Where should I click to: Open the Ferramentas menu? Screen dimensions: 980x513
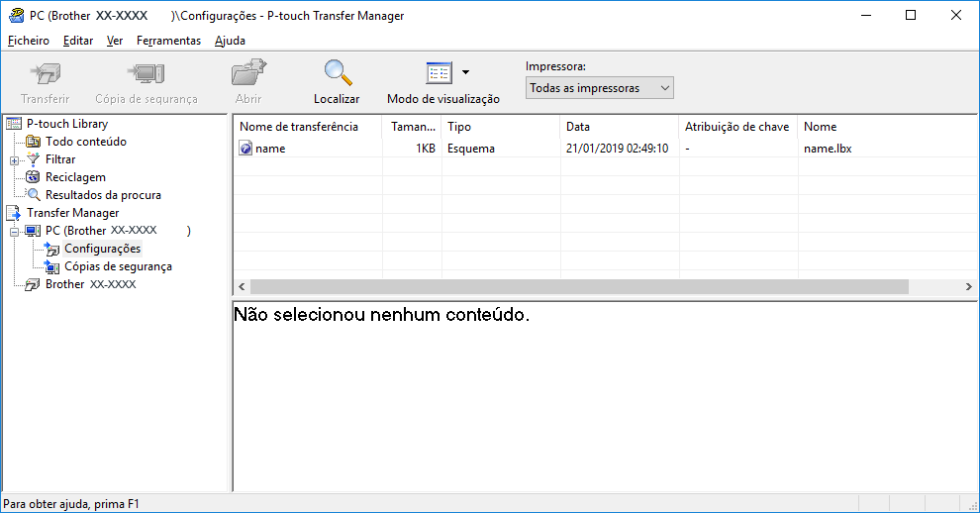[168, 41]
